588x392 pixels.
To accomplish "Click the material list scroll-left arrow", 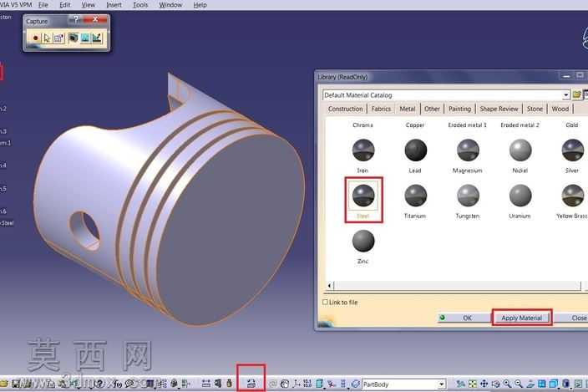I will coord(329,286).
